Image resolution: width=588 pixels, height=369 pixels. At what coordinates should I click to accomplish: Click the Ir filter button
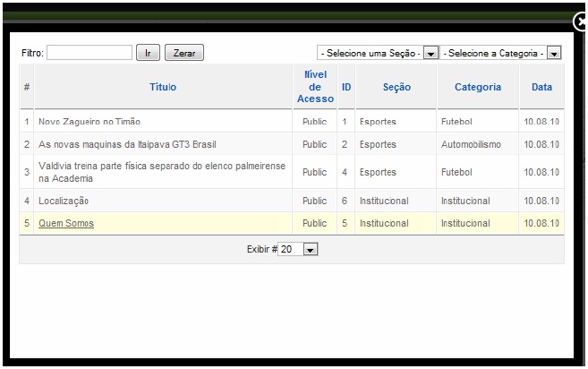(x=148, y=53)
